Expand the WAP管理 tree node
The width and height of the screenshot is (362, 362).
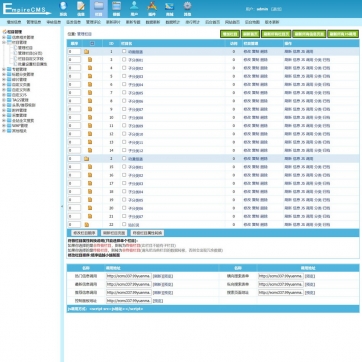(x=4, y=126)
